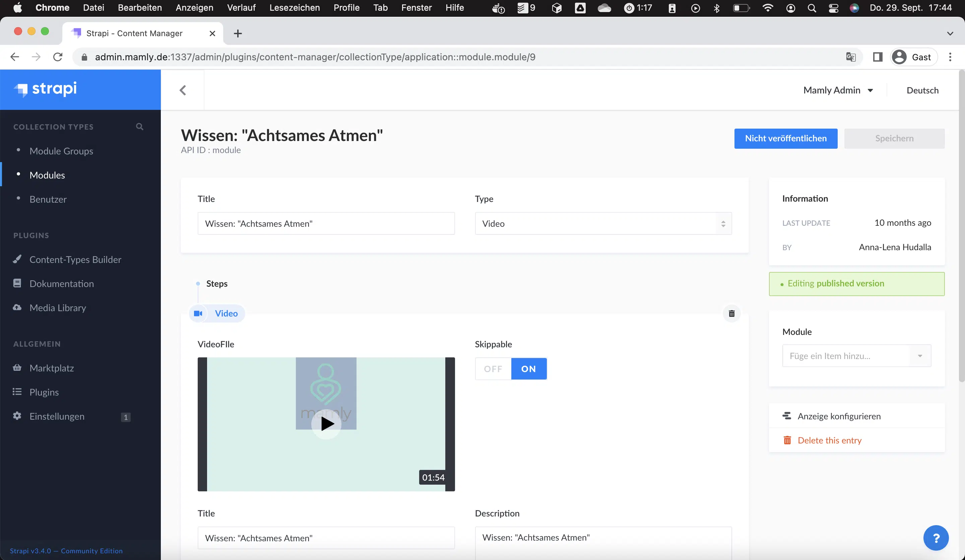Select the Strapi - Content Manager tab
The image size is (965, 560).
[x=142, y=34]
